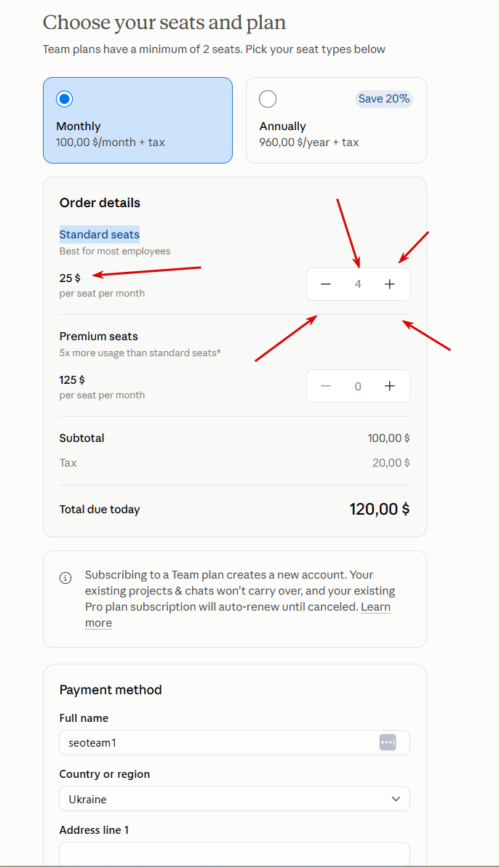Expand the Ukraine dropdown chevron
This screenshot has height=868, width=499.
pyautogui.click(x=396, y=799)
